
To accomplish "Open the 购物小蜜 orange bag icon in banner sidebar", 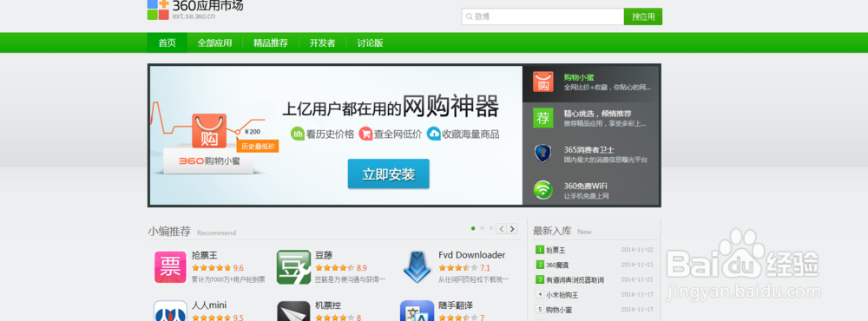I will pyautogui.click(x=543, y=82).
